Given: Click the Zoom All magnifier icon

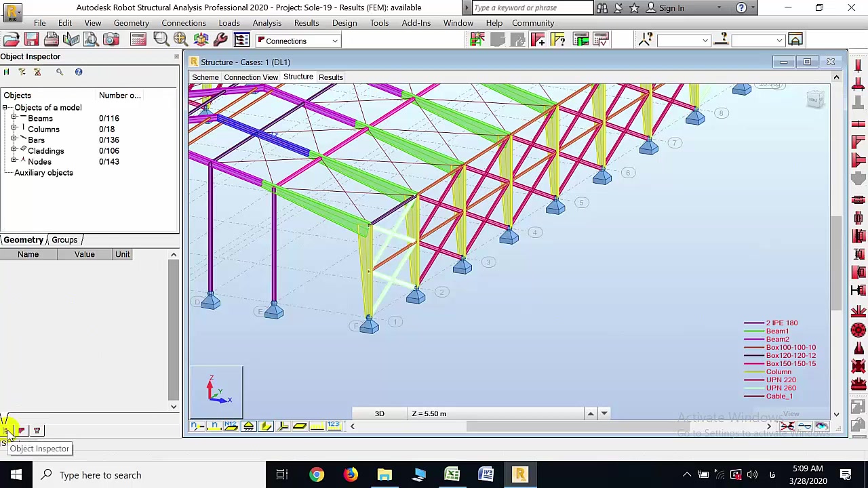Looking at the screenshot, I should coord(180,41).
